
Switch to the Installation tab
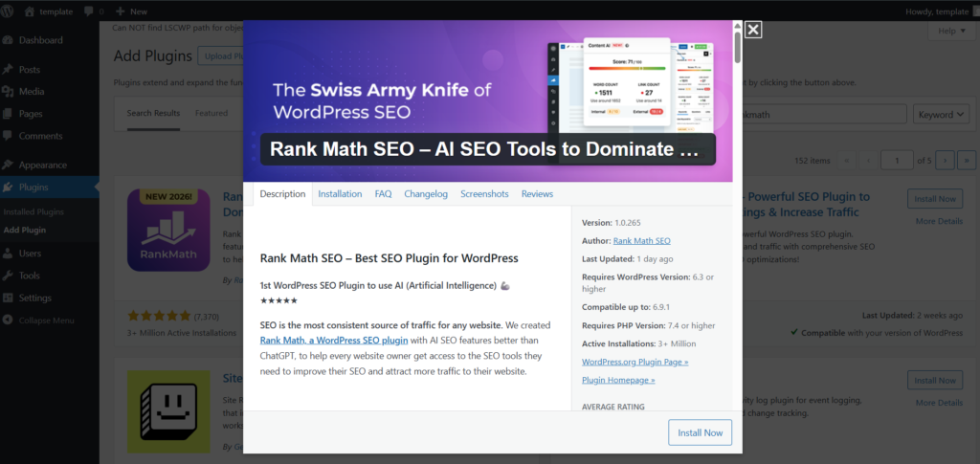340,194
